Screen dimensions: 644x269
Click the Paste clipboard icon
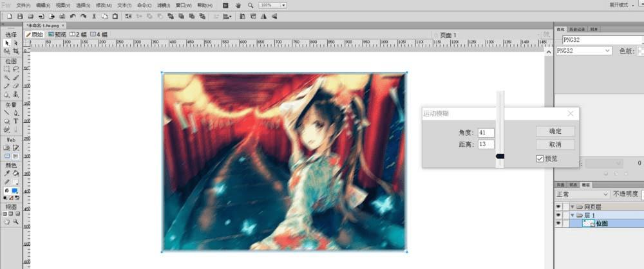click(x=115, y=17)
